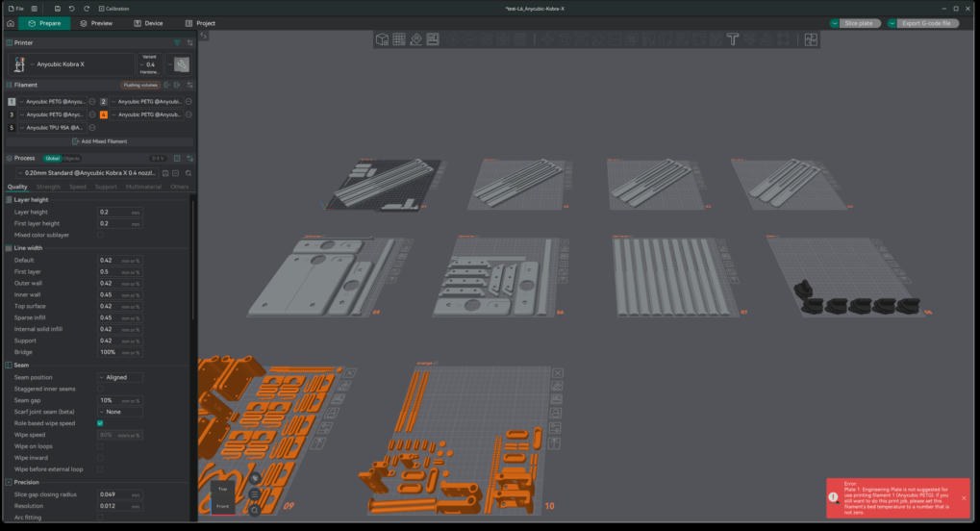Switch to the Device tab
This screenshot has height=531, width=980.
[148, 23]
